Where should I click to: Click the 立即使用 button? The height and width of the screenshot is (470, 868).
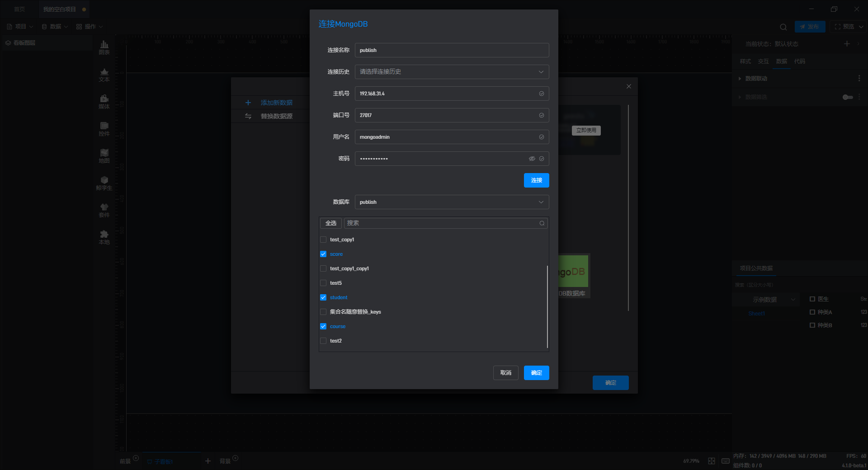(x=586, y=130)
